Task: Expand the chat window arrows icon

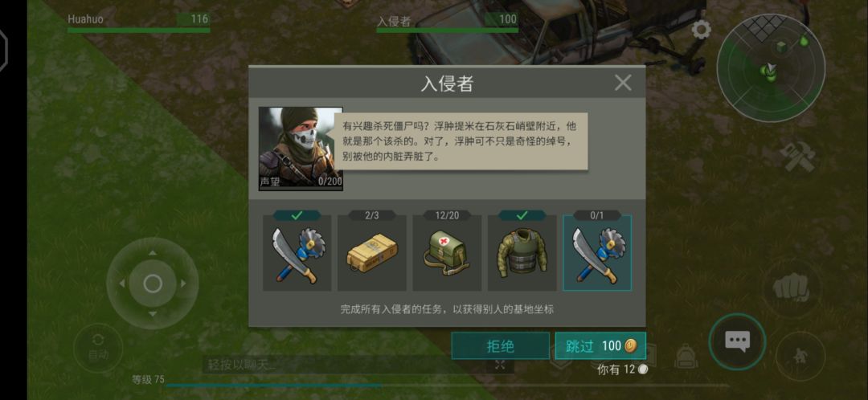Action: pyautogui.click(x=500, y=365)
